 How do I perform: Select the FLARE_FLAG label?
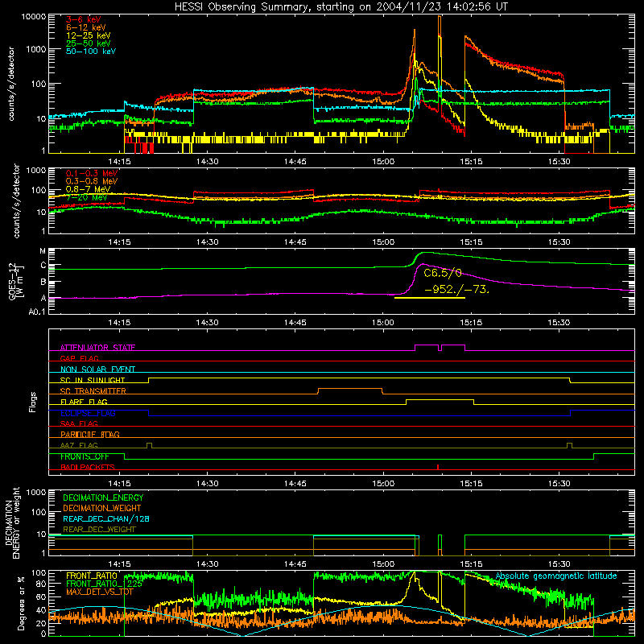(84, 402)
